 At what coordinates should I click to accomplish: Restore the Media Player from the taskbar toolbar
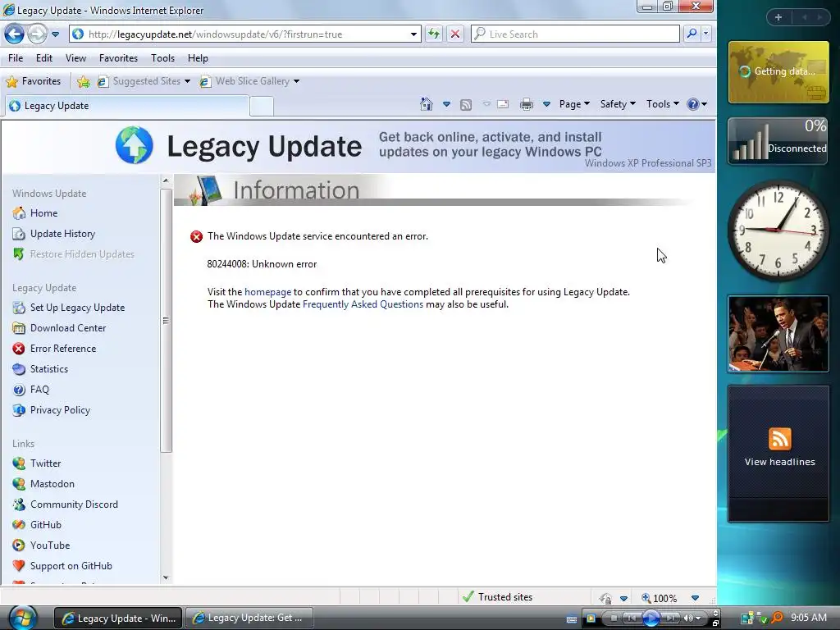pyautogui.click(x=715, y=623)
